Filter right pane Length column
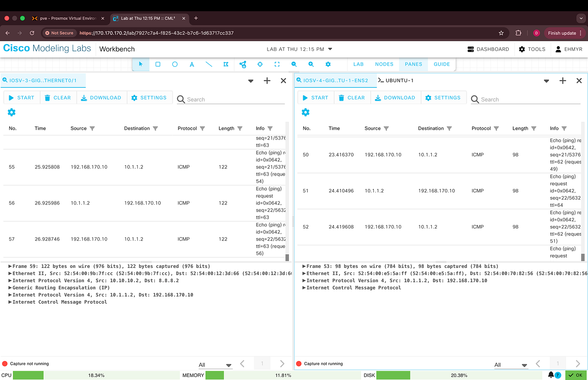588x380 pixels. tap(534, 128)
